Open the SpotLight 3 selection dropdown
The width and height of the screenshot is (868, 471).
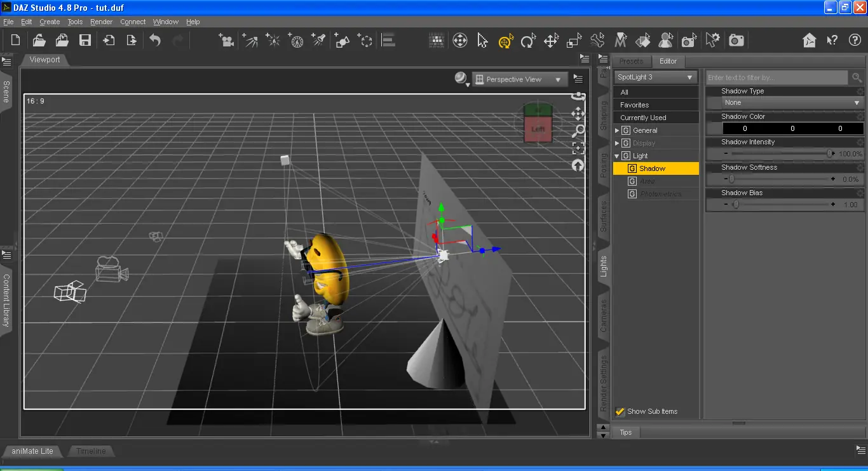coord(655,77)
